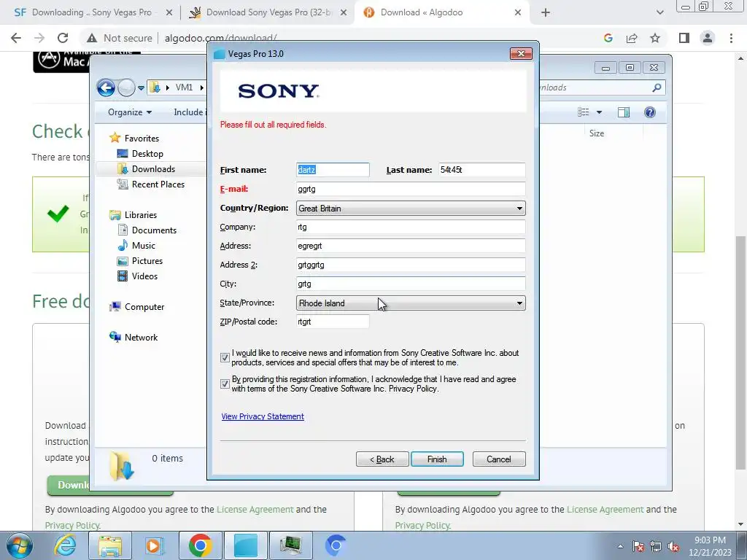Open the Chrome three-dot menu
747x560 pixels.
pyautogui.click(x=731, y=38)
